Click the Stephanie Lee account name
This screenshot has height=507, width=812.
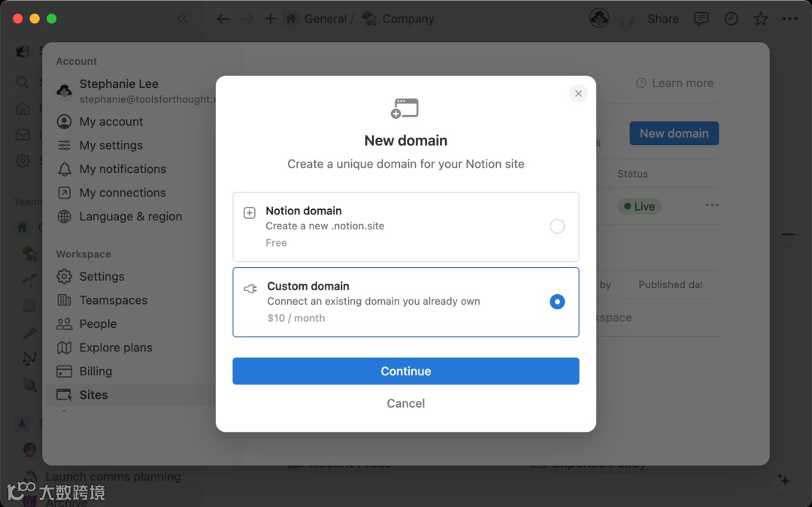point(119,84)
